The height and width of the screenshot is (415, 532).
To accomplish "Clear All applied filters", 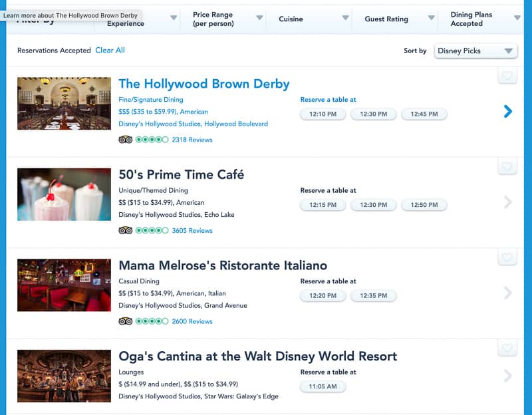I will [110, 51].
